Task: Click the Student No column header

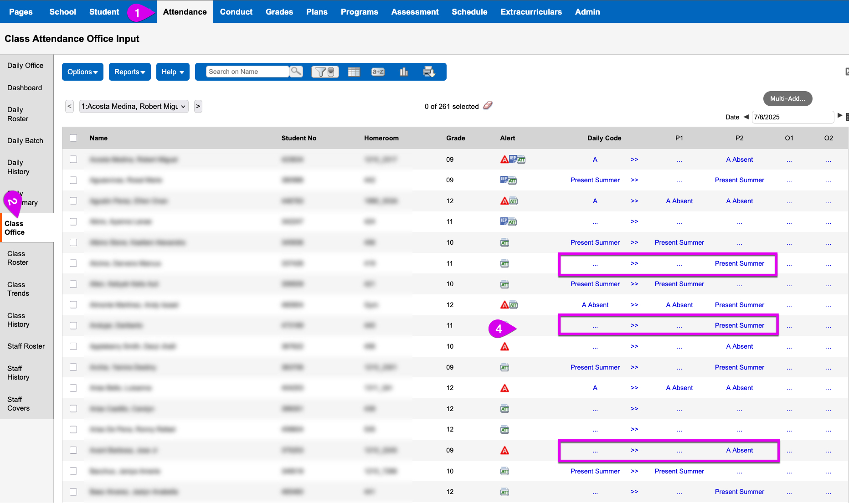Action: pyautogui.click(x=299, y=138)
